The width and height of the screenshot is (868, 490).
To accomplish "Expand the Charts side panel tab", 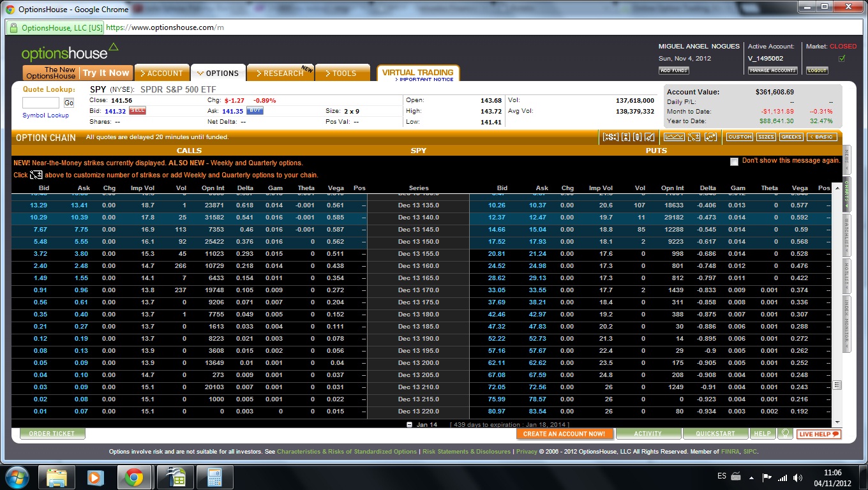I will pyautogui.click(x=847, y=194).
